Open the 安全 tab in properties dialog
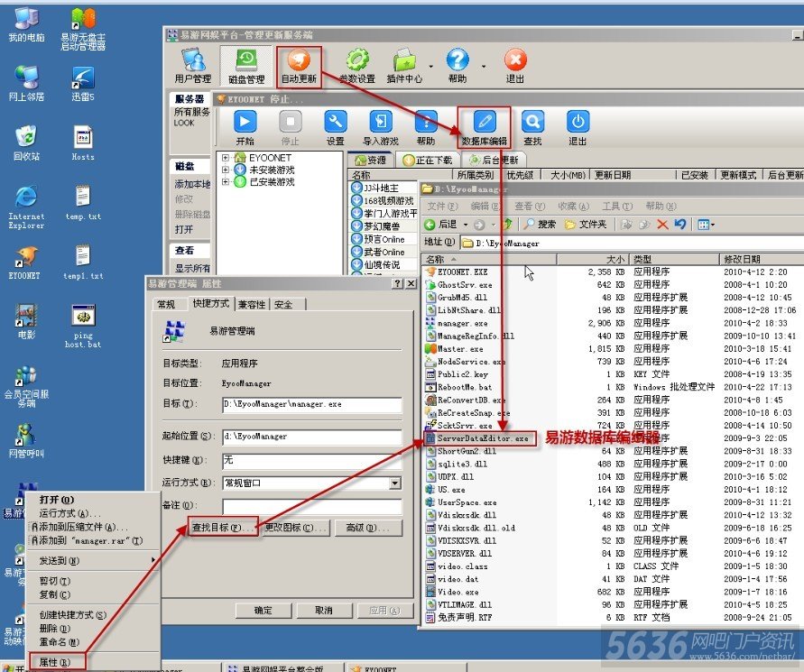 coord(283,305)
